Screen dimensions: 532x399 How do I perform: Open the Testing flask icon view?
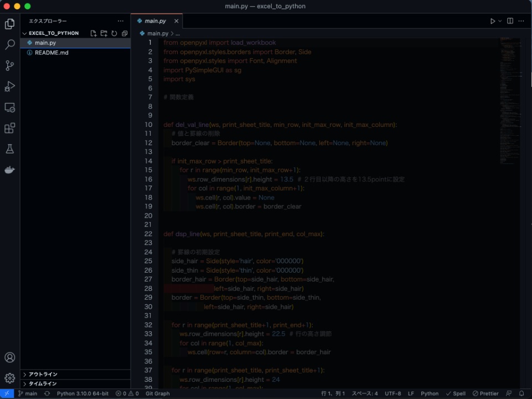coord(9,149)
